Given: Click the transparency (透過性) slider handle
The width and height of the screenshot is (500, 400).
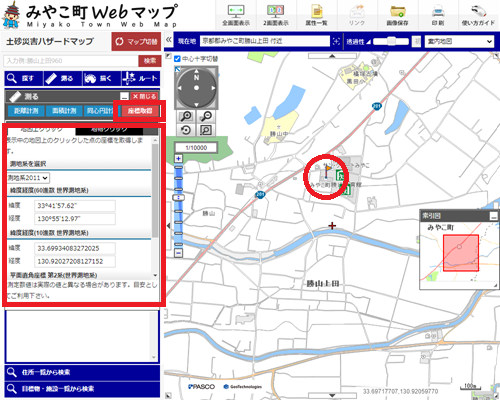Looking at the screenshot, I should [392, 41].
